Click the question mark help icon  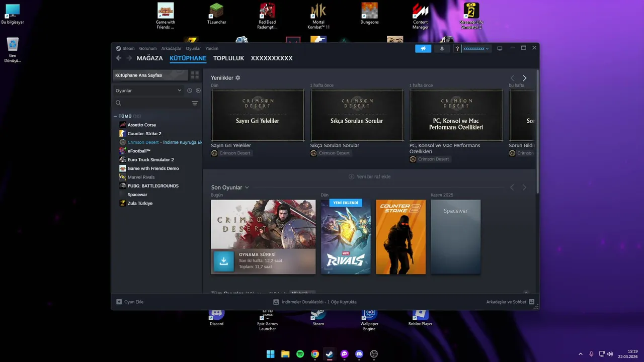pyautogui.click(x=457, y=49)
